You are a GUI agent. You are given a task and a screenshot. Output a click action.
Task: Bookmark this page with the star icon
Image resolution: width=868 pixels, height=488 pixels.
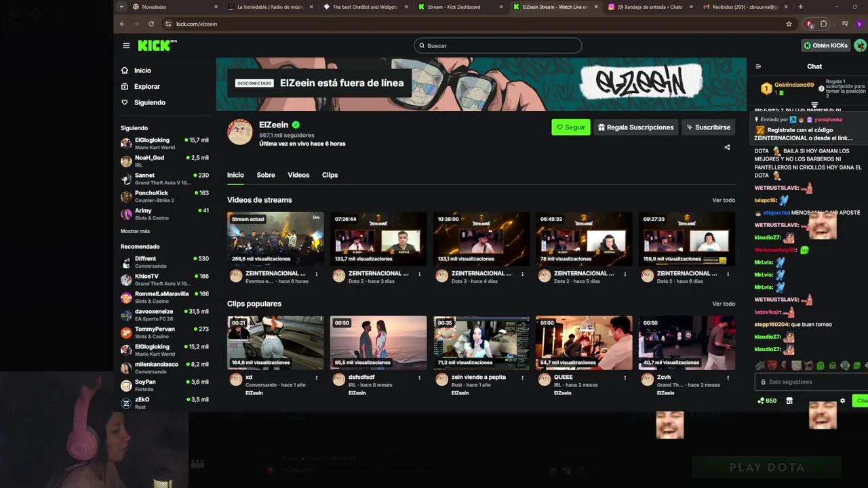(x=789, y=24)
